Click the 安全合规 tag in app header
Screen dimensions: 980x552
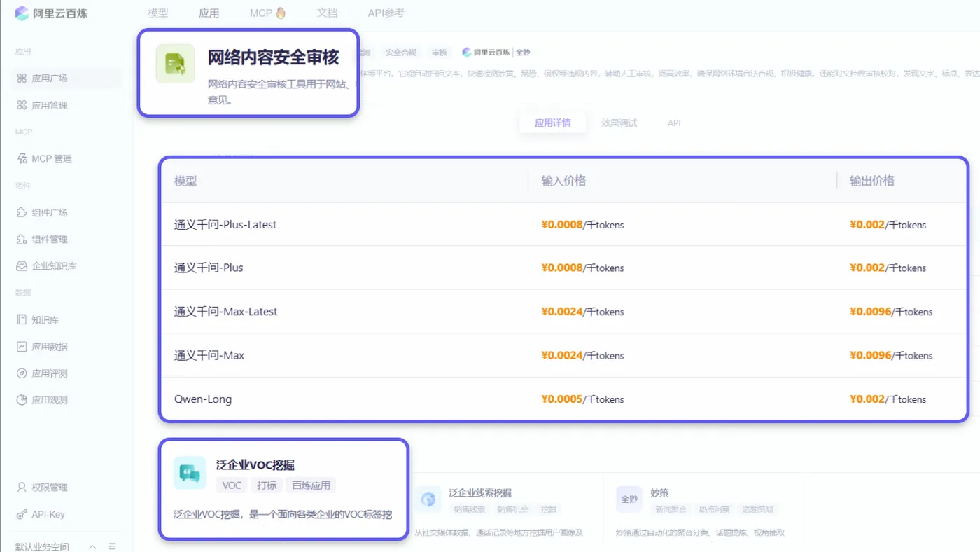[401, 53]
